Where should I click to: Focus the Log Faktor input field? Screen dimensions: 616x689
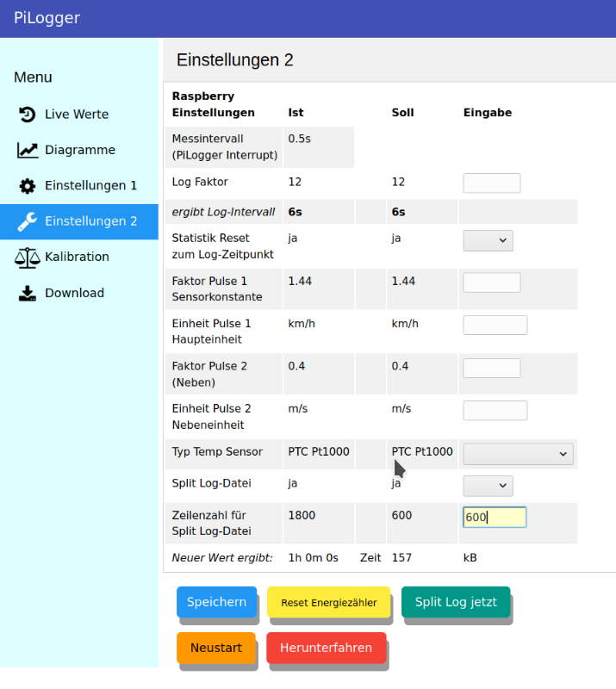(x=492, y=183)
